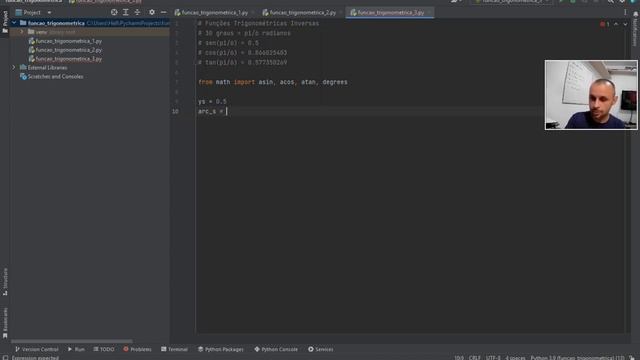
Task: Click webcam video overlay thumbnail
Action: click(591, 95)
